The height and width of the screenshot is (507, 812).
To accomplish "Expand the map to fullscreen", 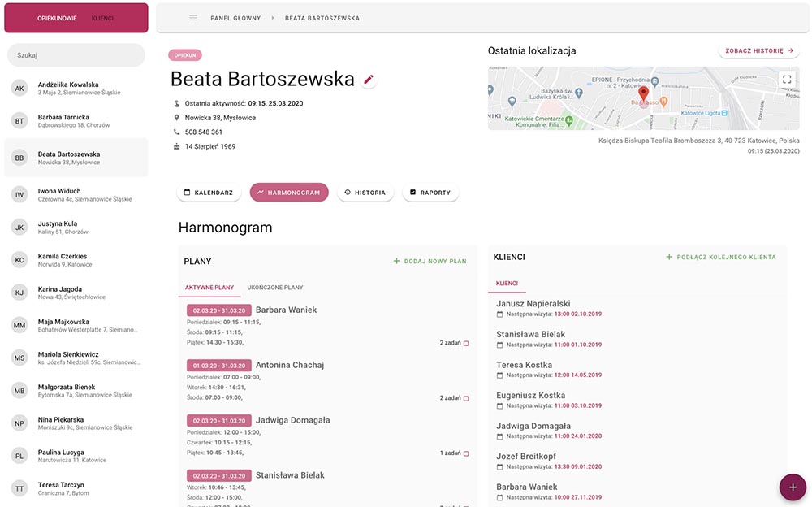I will click(x=785, y=80).
